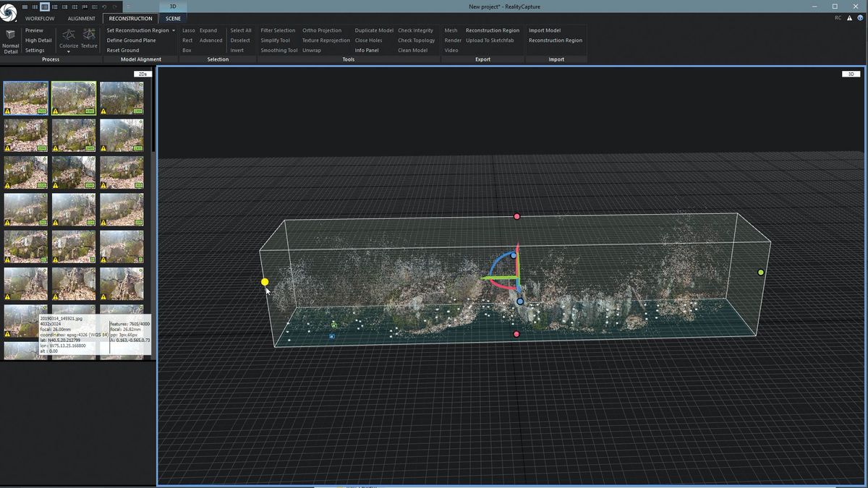Click the warning triangle icon at top right
The image size is (868, 488).
coord(850,17)
